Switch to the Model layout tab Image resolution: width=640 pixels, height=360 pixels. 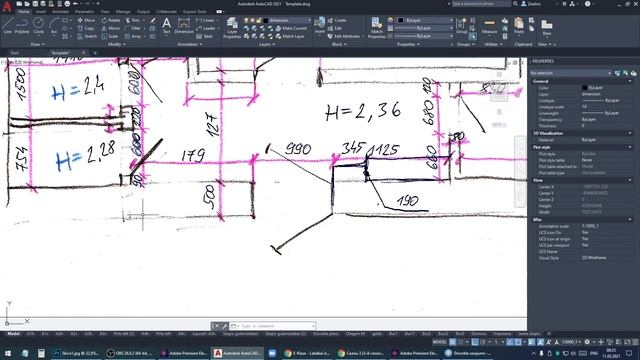coord(13,334)
